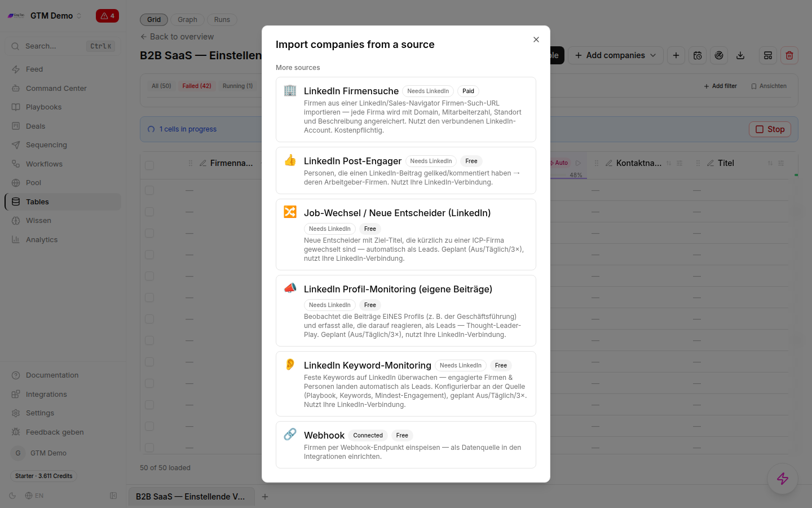Open the GTM Demo account menu
The height and width of the screenshot is (508, 812).
(x=63, y=453)
